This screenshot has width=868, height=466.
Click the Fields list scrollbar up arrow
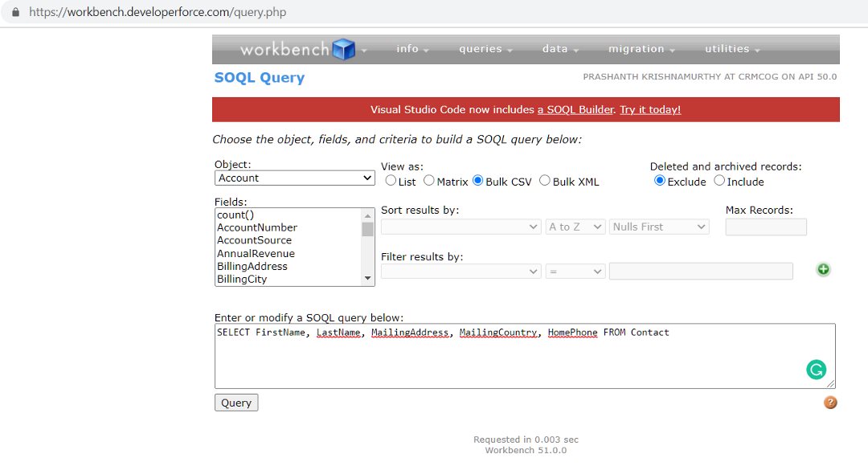pos(367,215)
